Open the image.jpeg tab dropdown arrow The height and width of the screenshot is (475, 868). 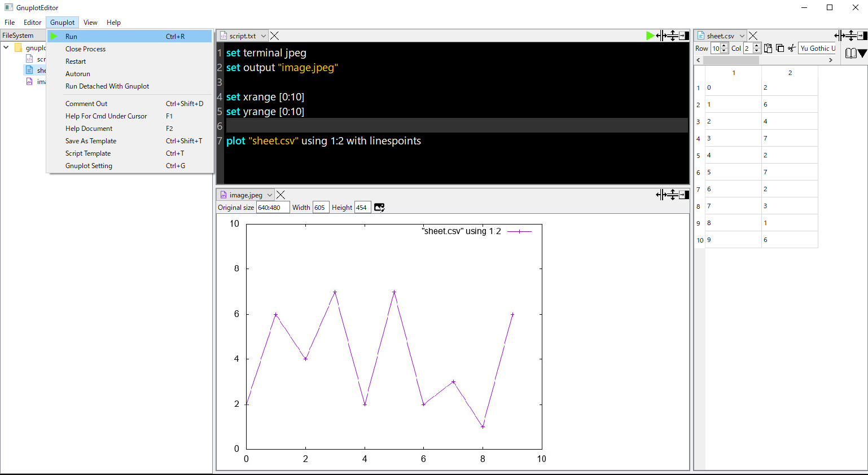coord(270,195)
